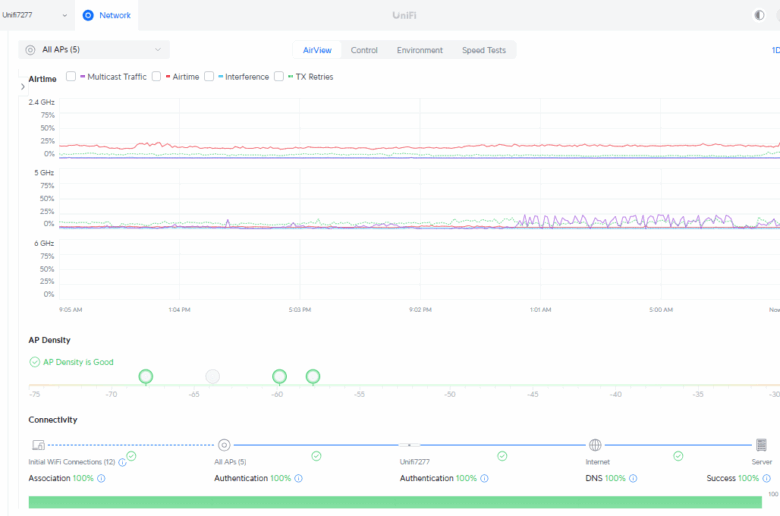Viewport: 780px width, 516px height.
Task: Click the Server icon in Connectivity
Action: click(761, 445)
